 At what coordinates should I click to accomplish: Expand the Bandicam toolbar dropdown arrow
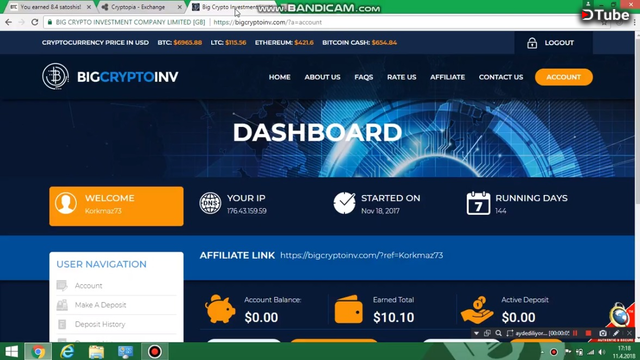point(476,333)
